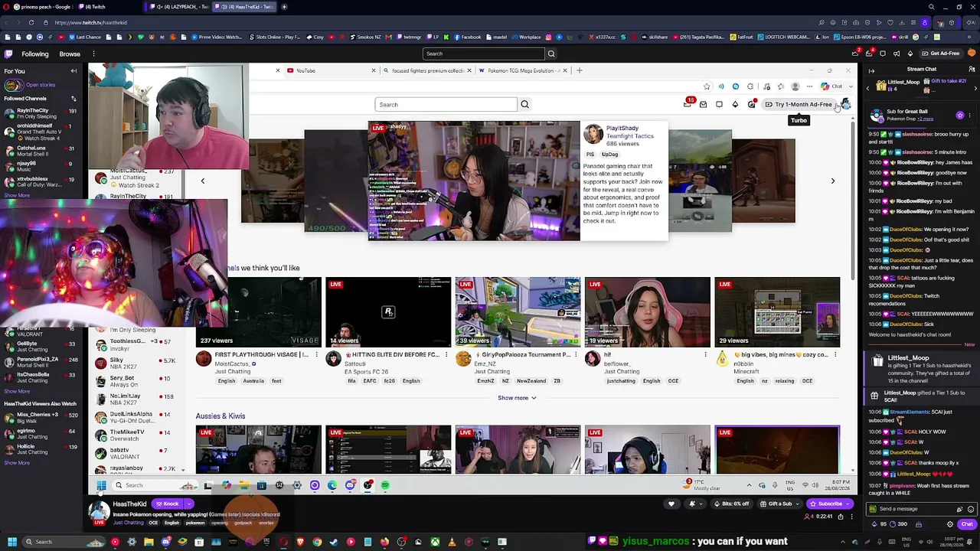
Task: Sort the Followed Channels list
Action: [73, 99]
